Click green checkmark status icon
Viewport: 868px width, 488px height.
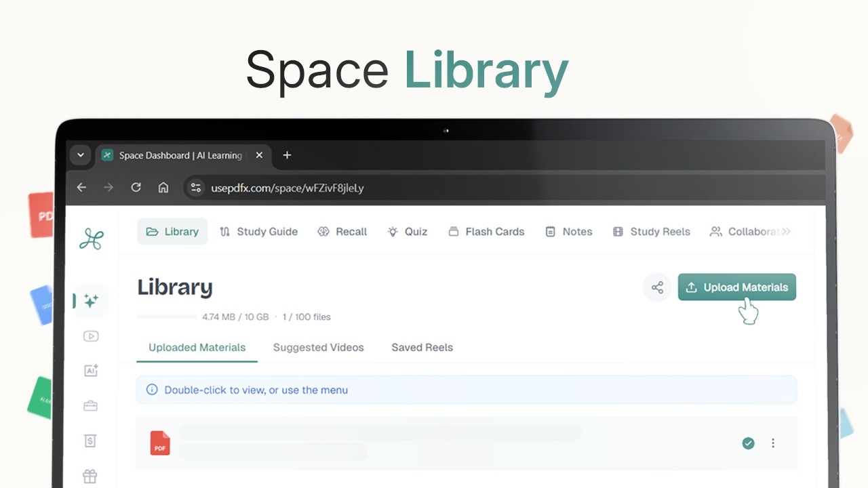click(x=748, y=443)
